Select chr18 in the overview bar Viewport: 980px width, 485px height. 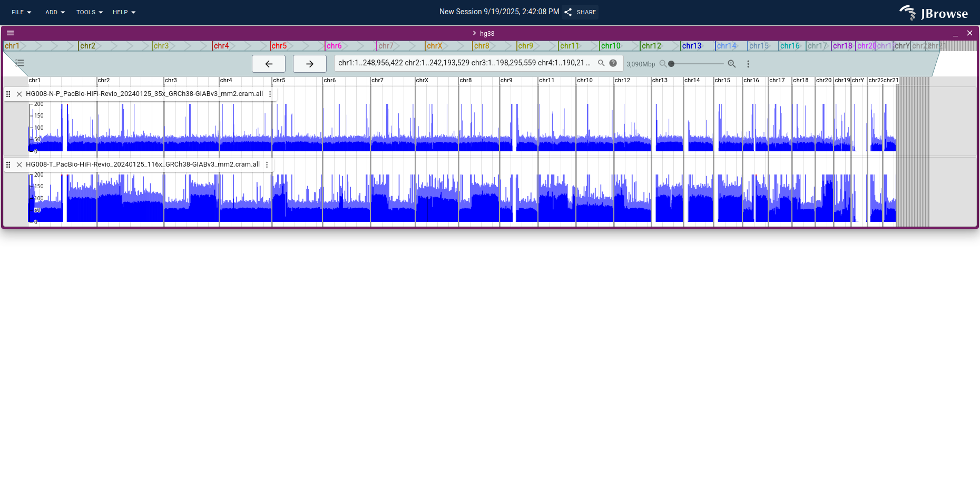click(x=842, y=46)
